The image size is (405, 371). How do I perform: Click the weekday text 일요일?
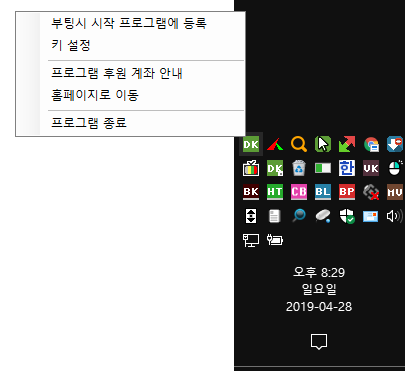[x=319, y=289]
